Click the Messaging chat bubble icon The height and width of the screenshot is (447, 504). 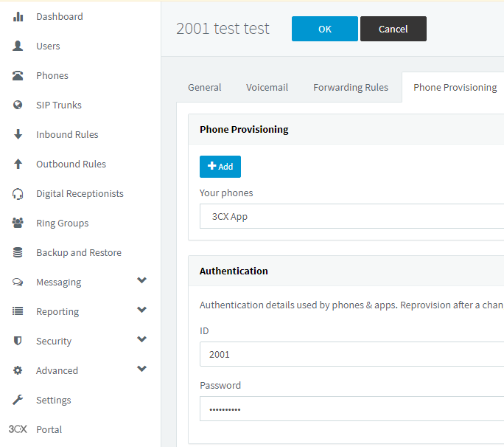18,283
